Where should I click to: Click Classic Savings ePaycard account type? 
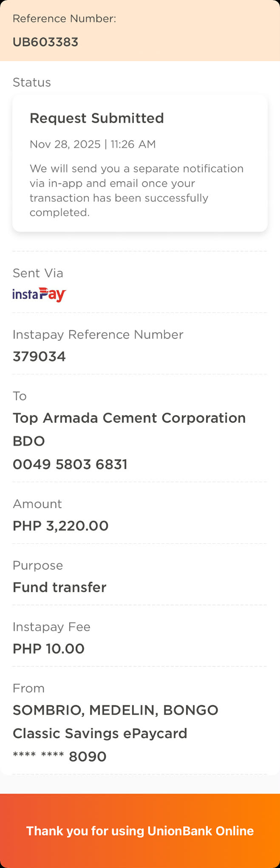point(100,733)
